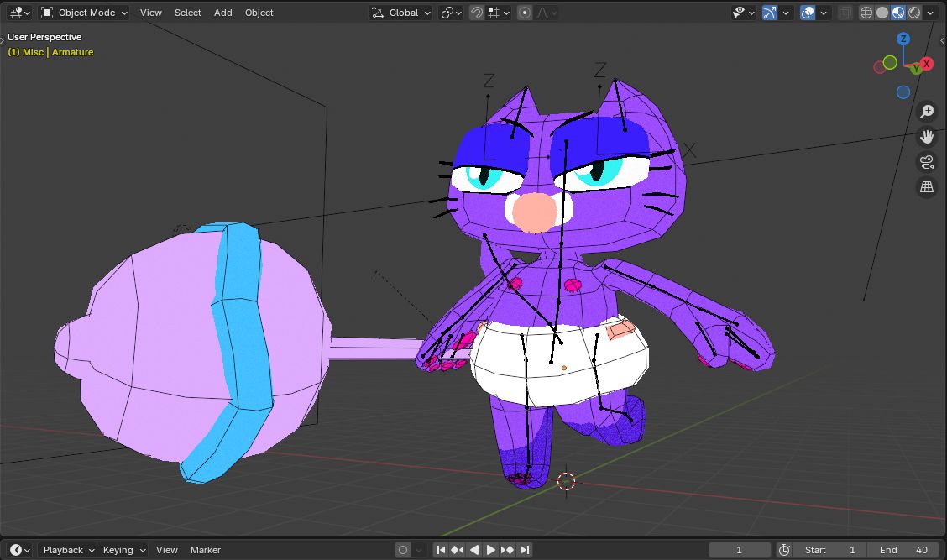Toggle show overlays button
947x560 pixels.
coord(808,12)
